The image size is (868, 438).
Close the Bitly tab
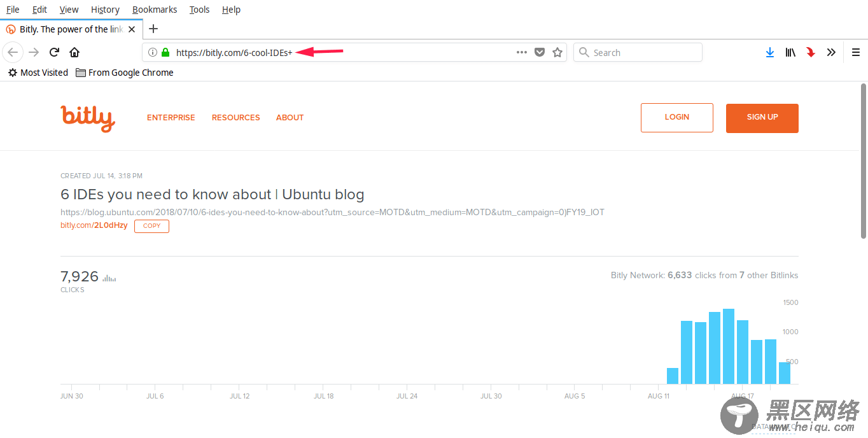(x=132, y=29)
